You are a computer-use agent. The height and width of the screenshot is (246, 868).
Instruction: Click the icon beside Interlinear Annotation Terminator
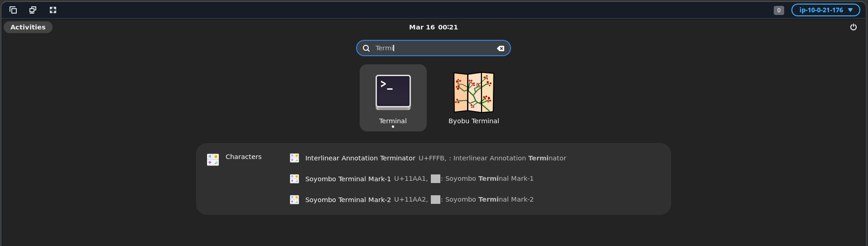tap(294, 158)
